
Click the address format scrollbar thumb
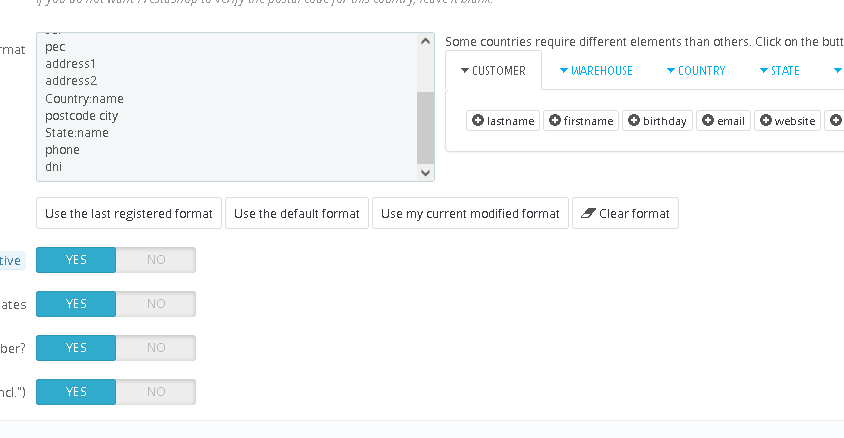click(425, 128)
